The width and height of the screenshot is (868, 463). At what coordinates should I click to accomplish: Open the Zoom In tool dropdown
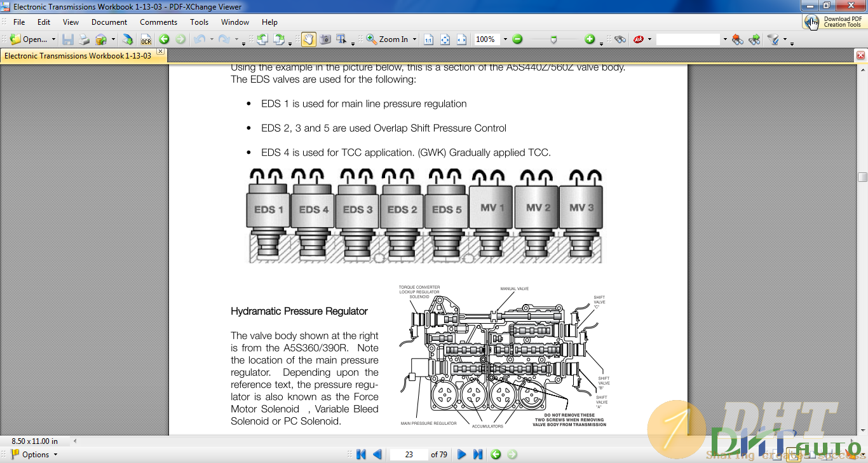414,39
